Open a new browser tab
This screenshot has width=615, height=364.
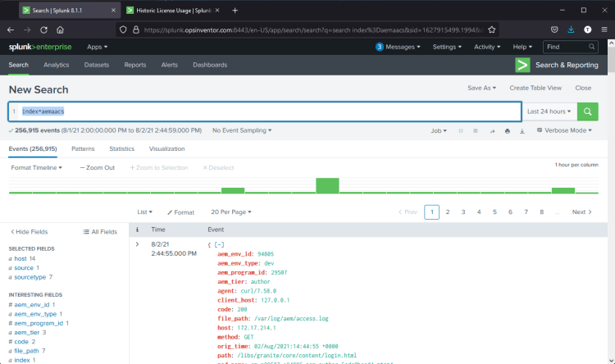(x=235, y=11)
